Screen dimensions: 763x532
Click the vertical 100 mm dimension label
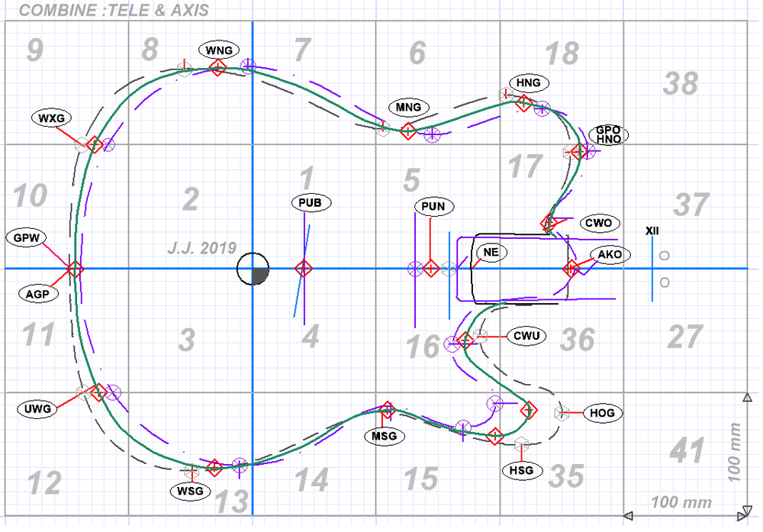(x=734, y=450)
